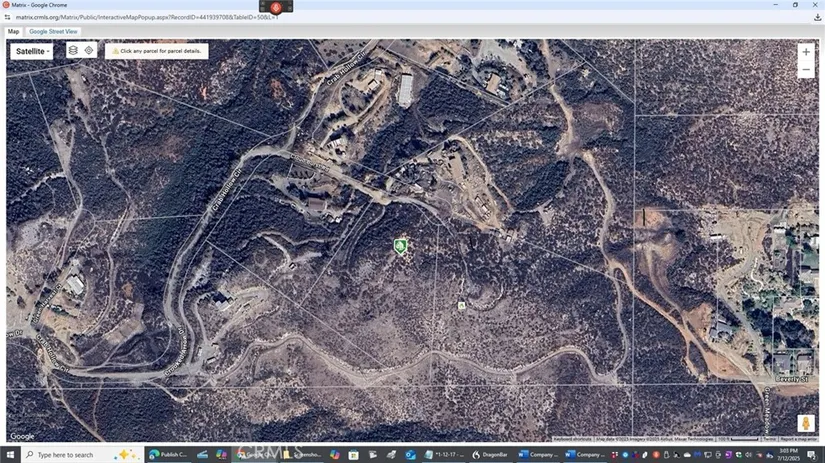This screenshot has width=825, height=463.
Task: Click the green parcel marker pin
Action: click(x=401, y=246)
